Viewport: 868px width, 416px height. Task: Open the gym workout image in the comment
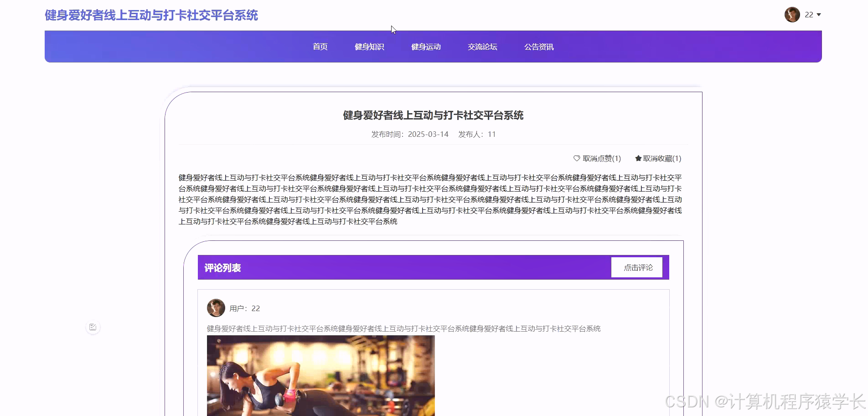point(321,375)
